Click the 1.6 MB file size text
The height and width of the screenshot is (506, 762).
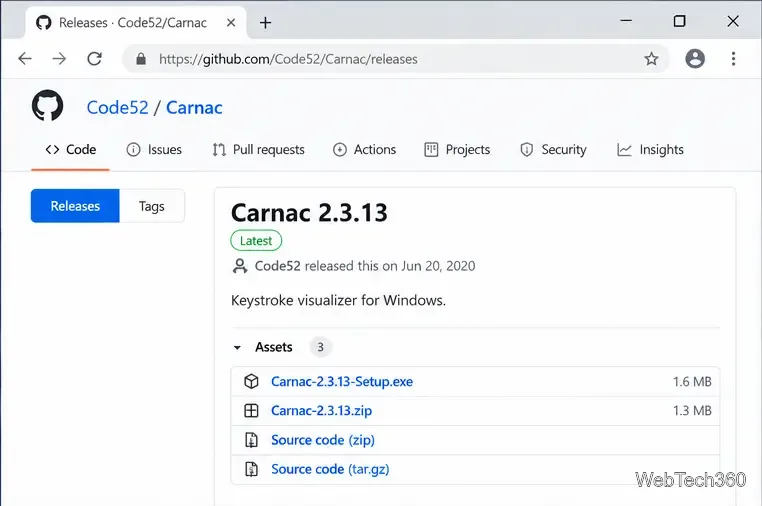(692, 382)
